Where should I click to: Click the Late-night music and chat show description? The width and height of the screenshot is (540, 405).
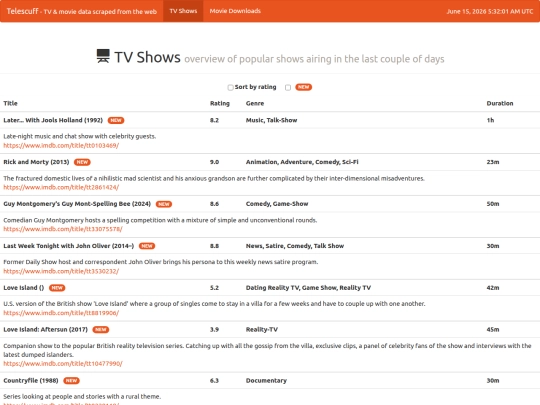click(x=80, y=136)
